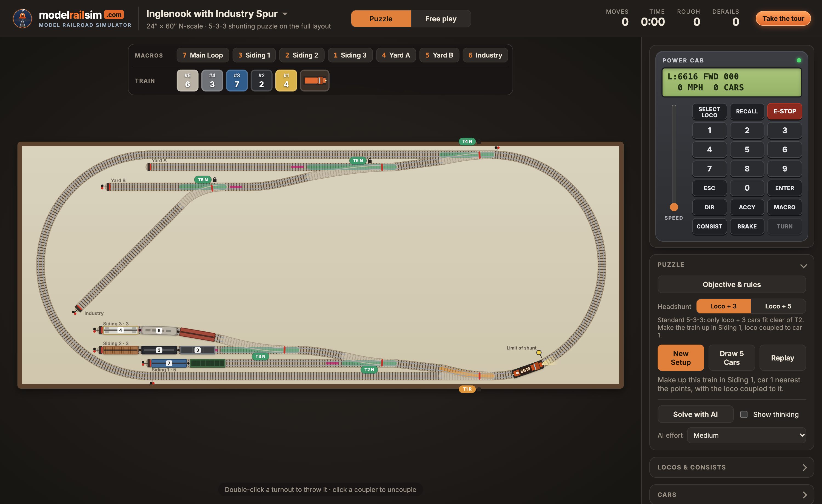The width and height of the screenshot is (822, 504).
Task: Click the New Setup button
Action: click(x=681, y=357)
